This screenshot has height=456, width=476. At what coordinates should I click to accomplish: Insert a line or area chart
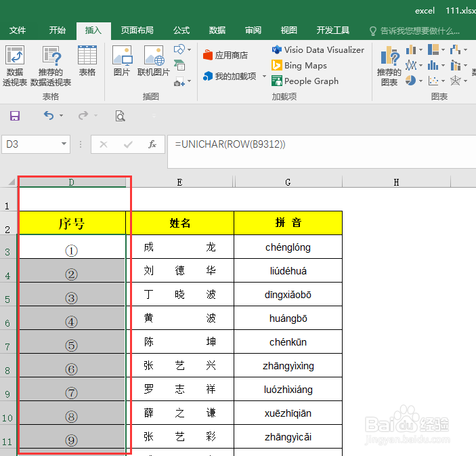pyautogui.click(x=411, y=65)
